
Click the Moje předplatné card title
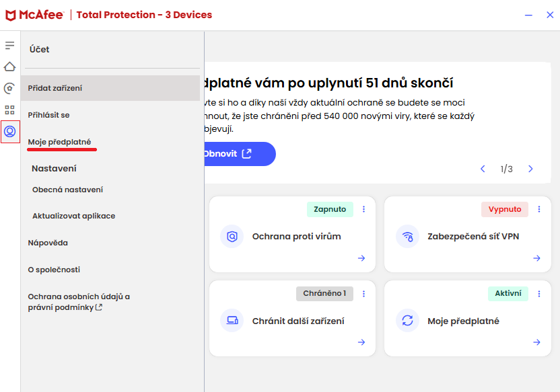pos(463,321)
